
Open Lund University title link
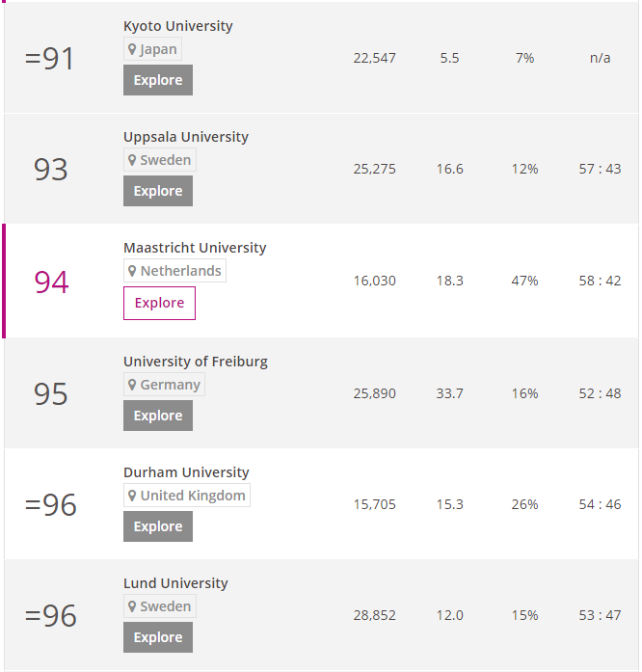pyautogui.click(x=175, y=583)
